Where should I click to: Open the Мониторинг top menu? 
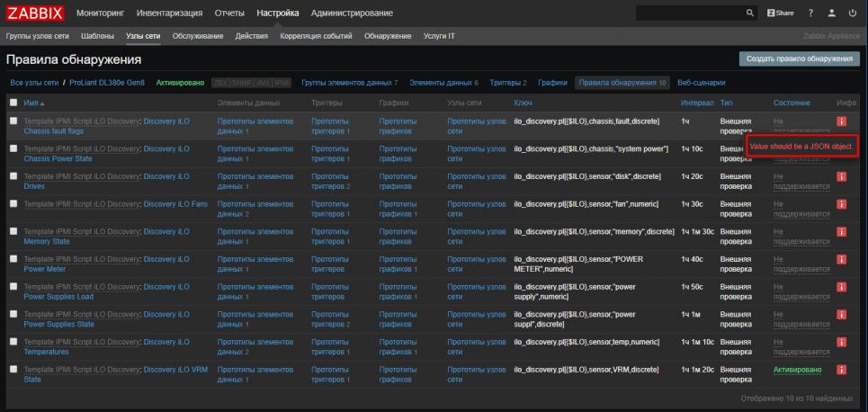click(x=101, y=13)
